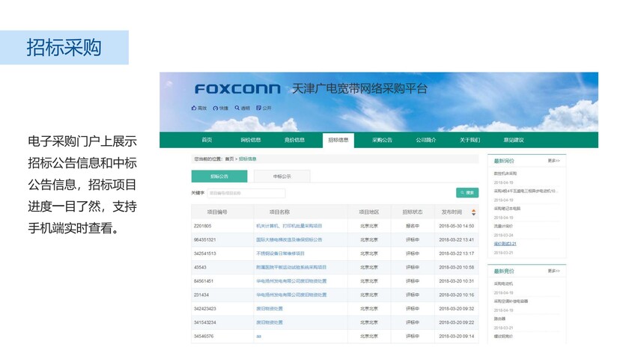Click timestamp 2018-03-22 13:41

coord(456,239)
